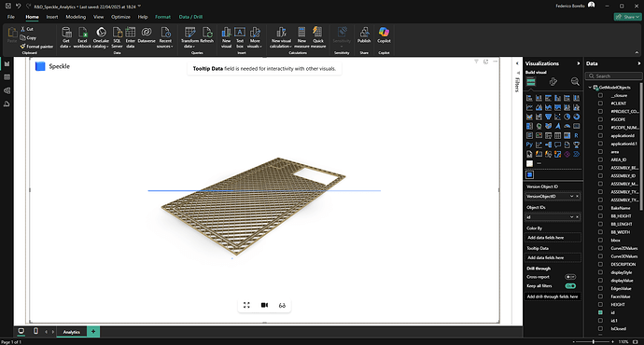The height and width of the screenshot is (345, 644).
Task: Switch to the View tab
Action: coord(99,17)
